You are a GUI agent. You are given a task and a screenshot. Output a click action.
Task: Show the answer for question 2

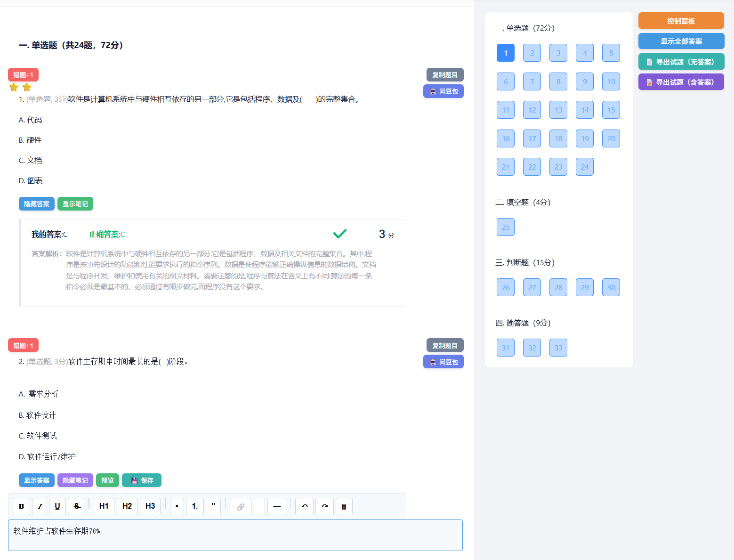(36, 480)
